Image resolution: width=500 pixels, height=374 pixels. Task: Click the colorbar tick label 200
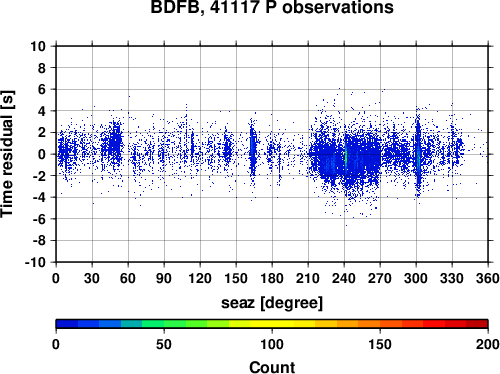pos(488,344)
